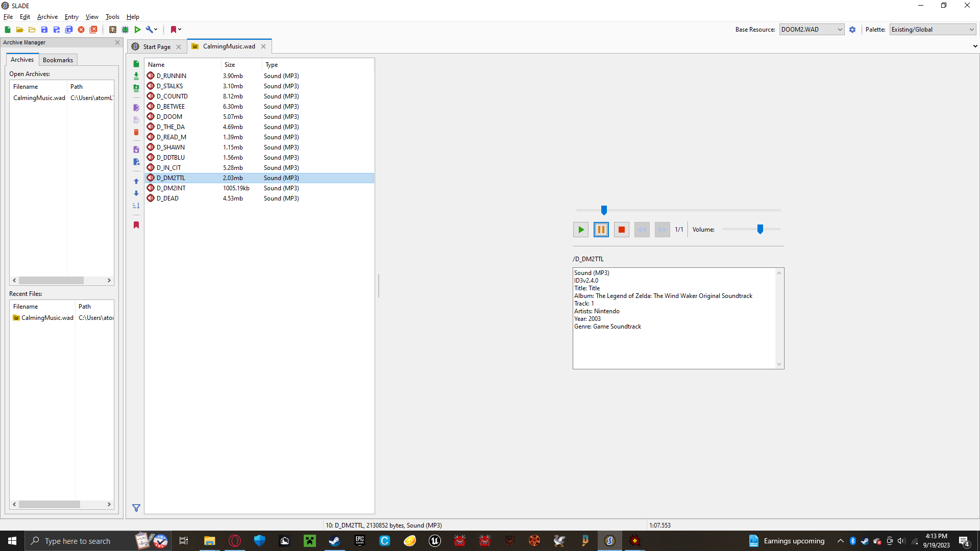Image resolution: width=980 pixels, height=551 pixels.
Task: Open the wrench maintenance dropdown
Action: [152, 30]
